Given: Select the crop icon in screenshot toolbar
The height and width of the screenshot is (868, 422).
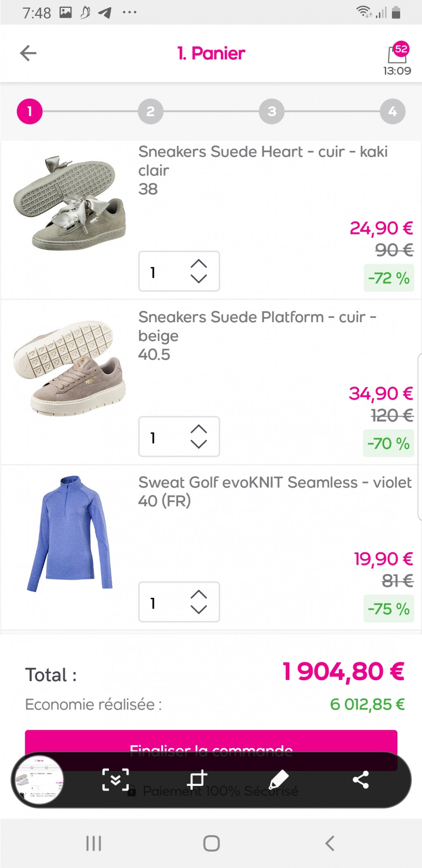Looking at the screenshot, I should pyautogui.click(x=197, y=779).
